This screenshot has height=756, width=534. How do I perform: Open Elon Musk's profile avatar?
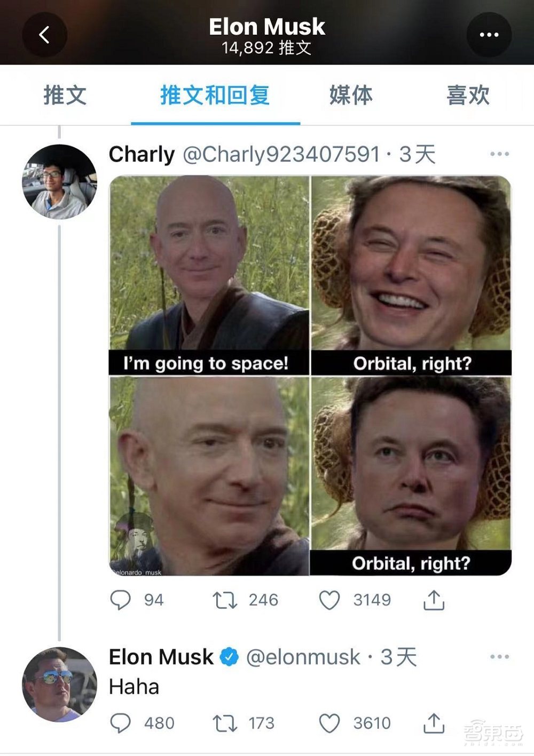point(59,685)
